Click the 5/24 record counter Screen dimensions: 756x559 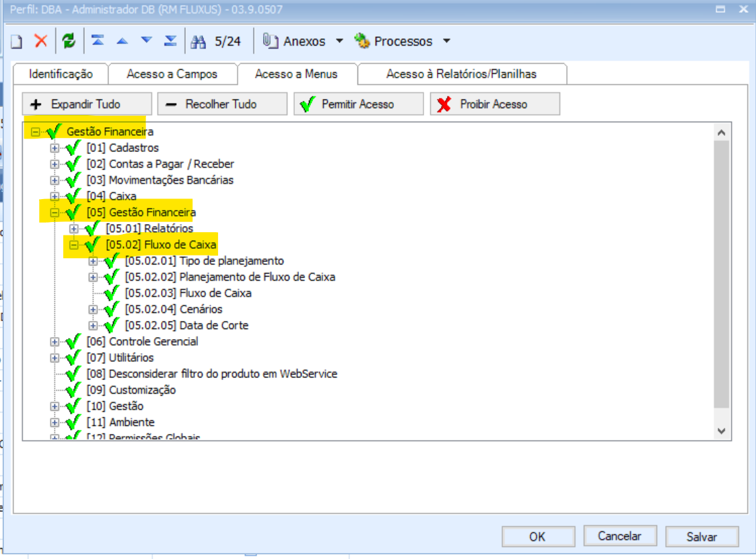(228, 42)
